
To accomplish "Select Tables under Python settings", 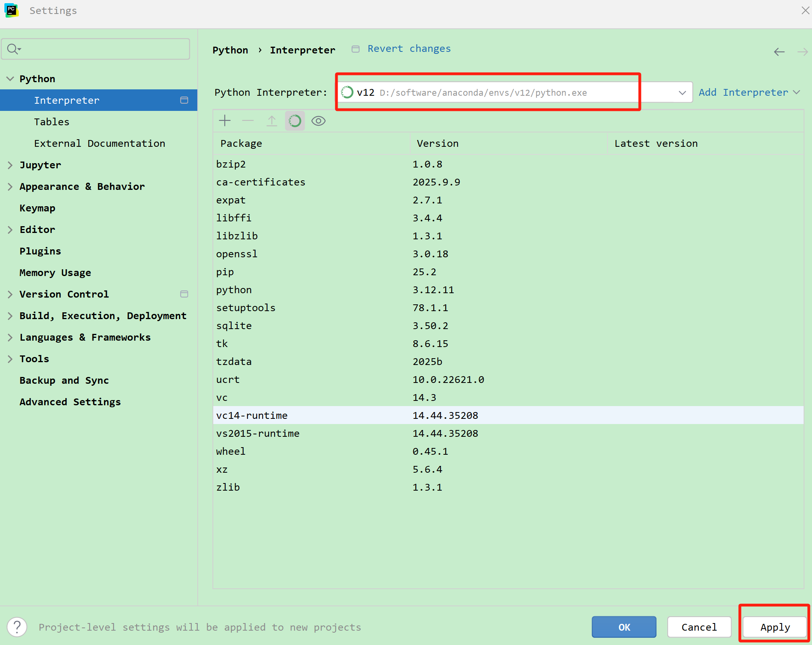I will (51, 122).
